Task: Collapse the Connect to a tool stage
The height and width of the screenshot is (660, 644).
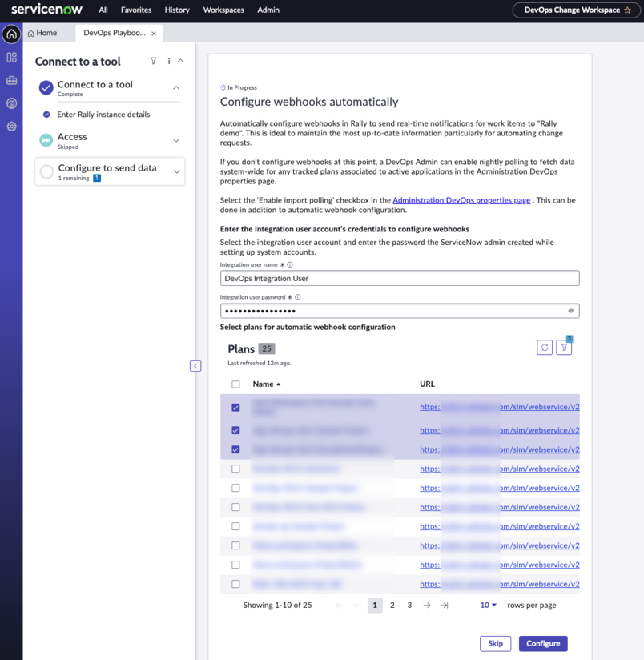Action: coord(176,87)
